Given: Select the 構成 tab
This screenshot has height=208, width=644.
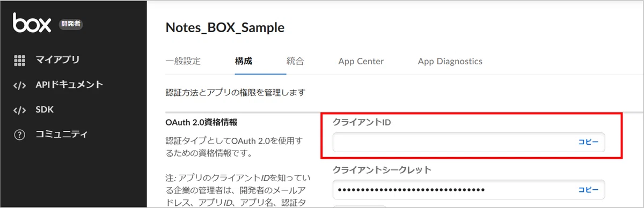Looking at the screenshot, I should point(244,61).
